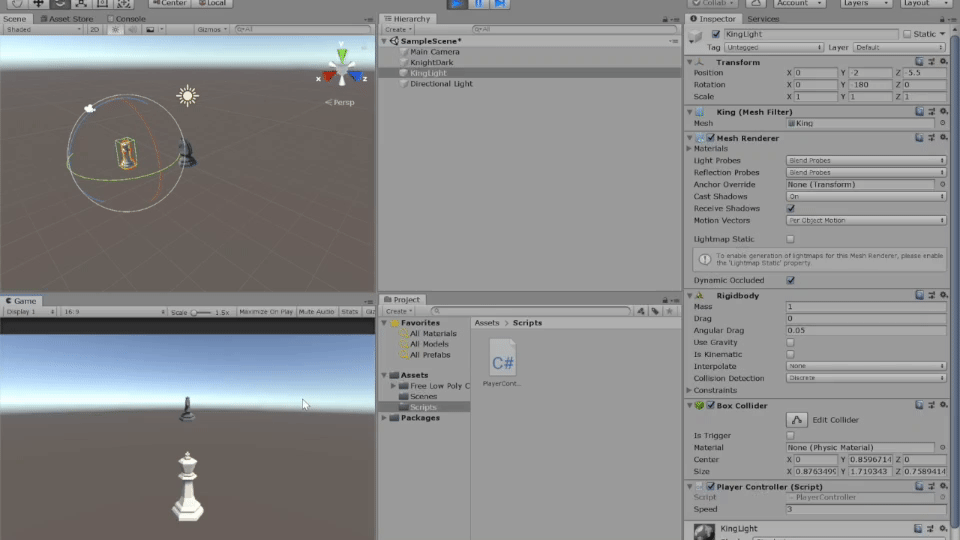Enable the Use Gravity checkbox
960x540 pixels.
pyautogui.click(x=791, y=342)
